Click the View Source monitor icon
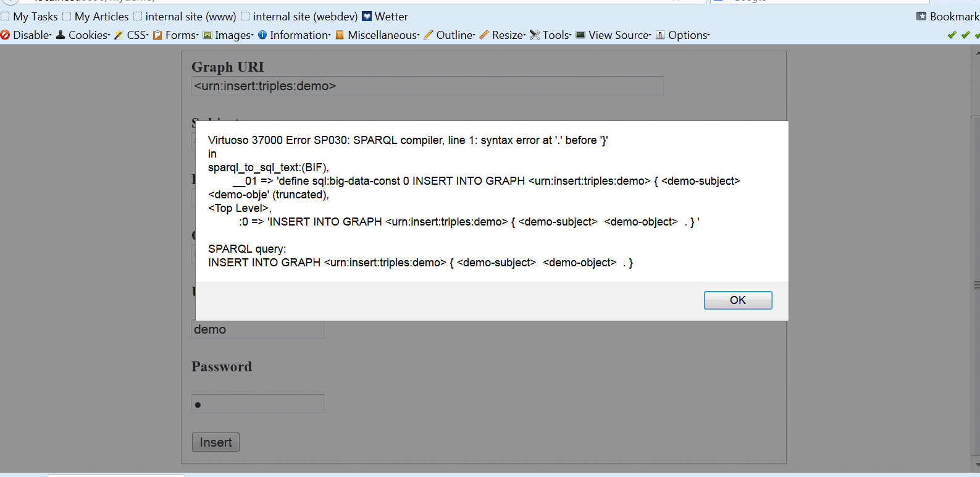 [580, 35]
